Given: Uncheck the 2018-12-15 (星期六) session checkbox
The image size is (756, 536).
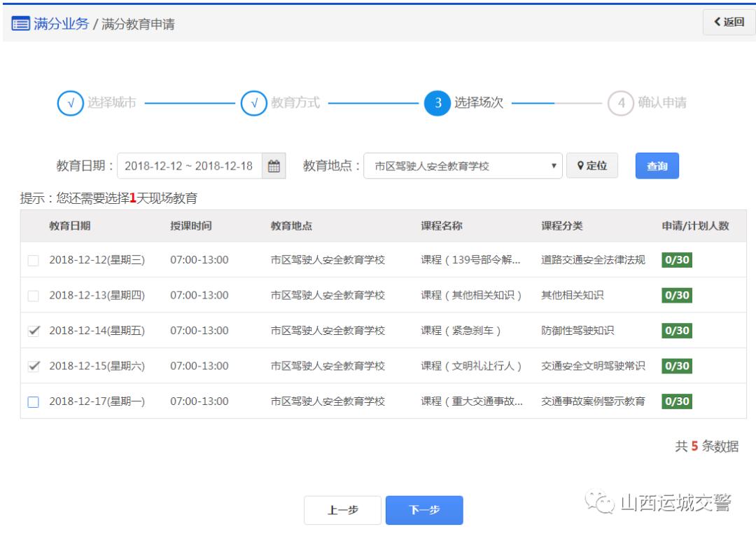Looking at the screenshot, I should pos(34,366).
